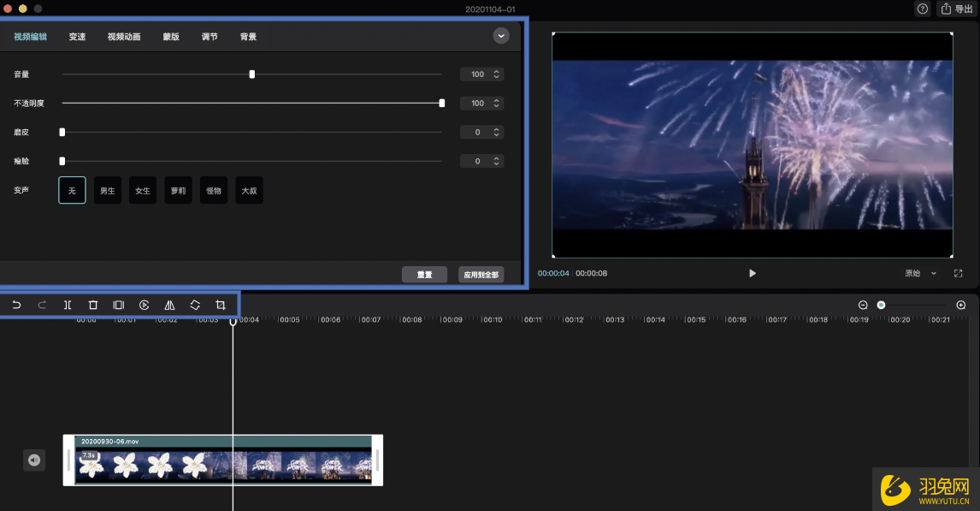Screen dimensions: 980x511
Task: Mute the track with the speaker icon
Action: [33, 460]
